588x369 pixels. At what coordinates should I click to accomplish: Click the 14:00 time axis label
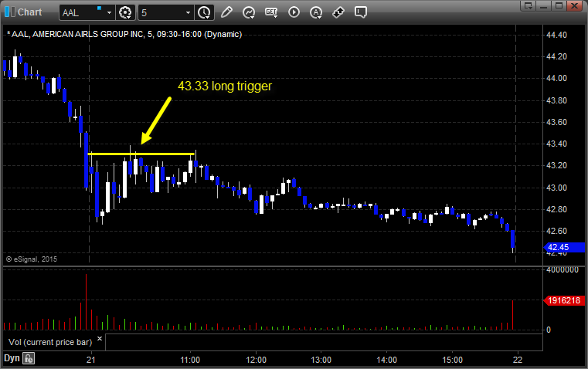[386, 360]
